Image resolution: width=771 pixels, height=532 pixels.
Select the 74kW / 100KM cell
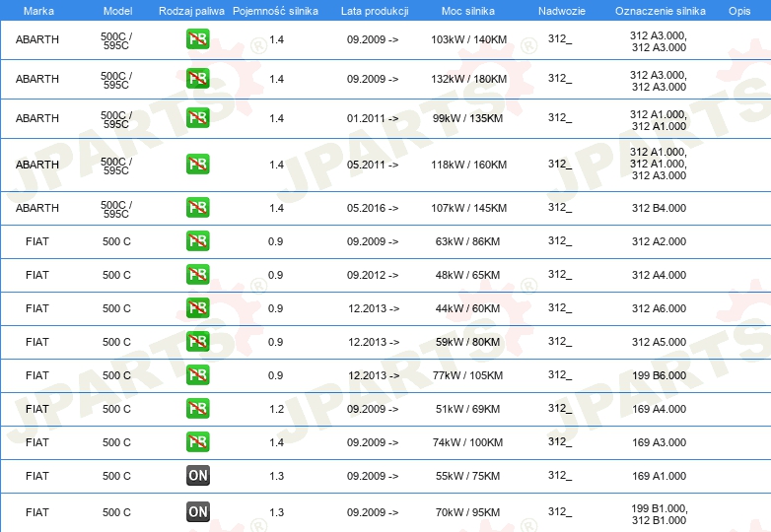click(467, 442)
